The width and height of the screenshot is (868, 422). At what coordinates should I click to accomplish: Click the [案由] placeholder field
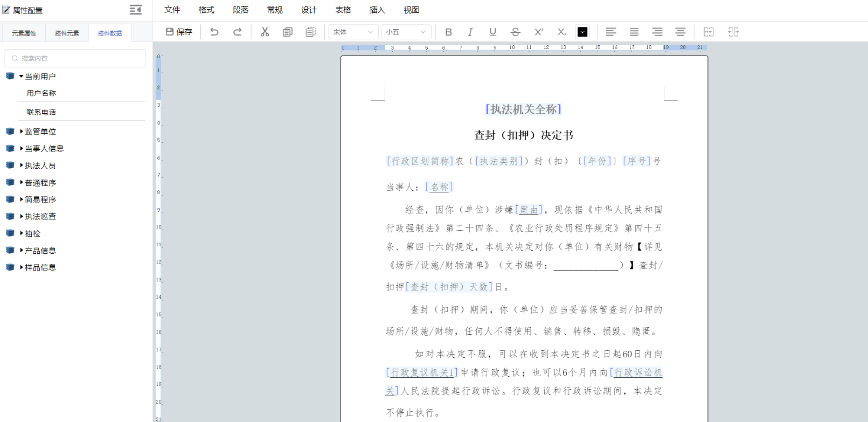pyautogui.click(x=529, y=210)
